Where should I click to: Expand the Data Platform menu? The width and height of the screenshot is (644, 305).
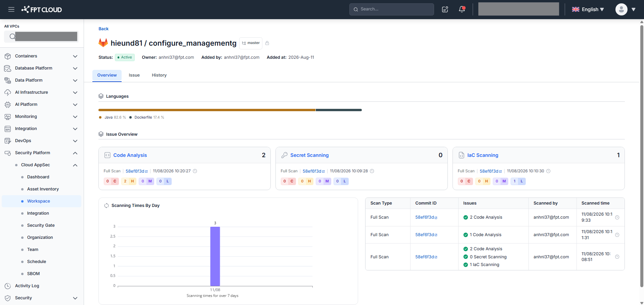75,80
